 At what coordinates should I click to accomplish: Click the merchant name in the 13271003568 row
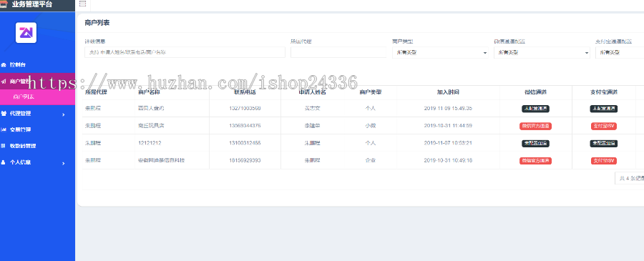[x=152, y=109]
